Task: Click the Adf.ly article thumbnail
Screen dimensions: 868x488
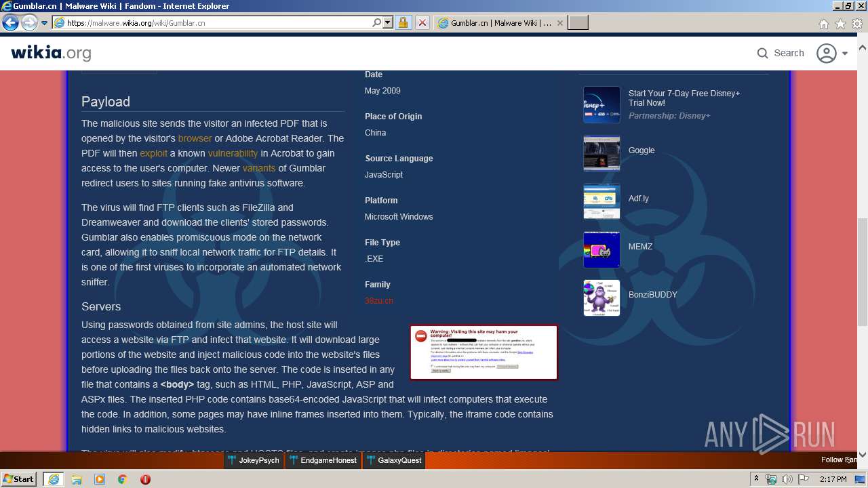Action: pos(601,201)
